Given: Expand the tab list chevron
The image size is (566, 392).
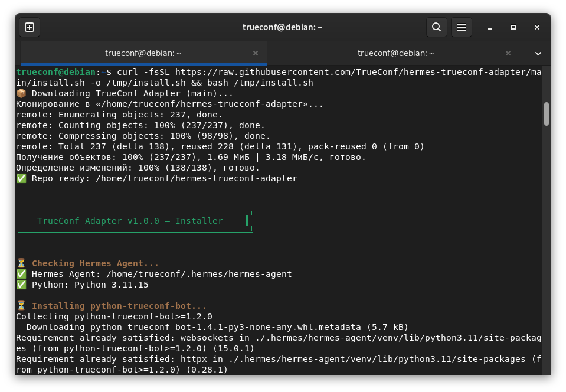Looking at the screenshot, I should pyautogui.click(x=538, y=53).
